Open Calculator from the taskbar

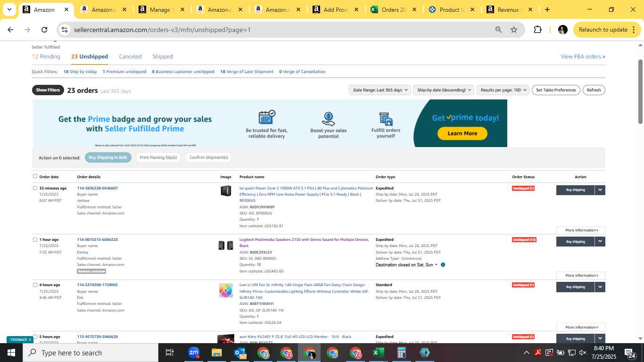401,353
